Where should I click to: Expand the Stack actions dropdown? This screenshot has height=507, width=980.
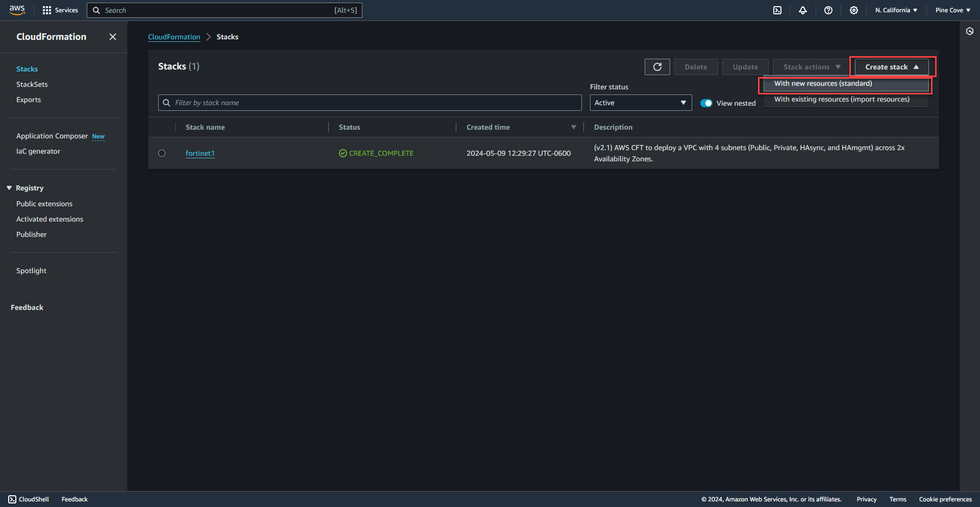[812, 67]
